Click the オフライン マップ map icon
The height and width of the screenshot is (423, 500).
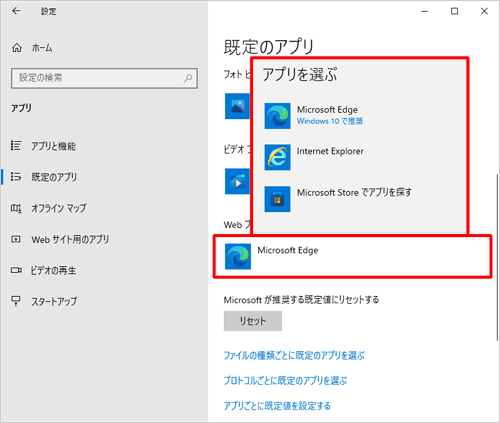(16, 208)
